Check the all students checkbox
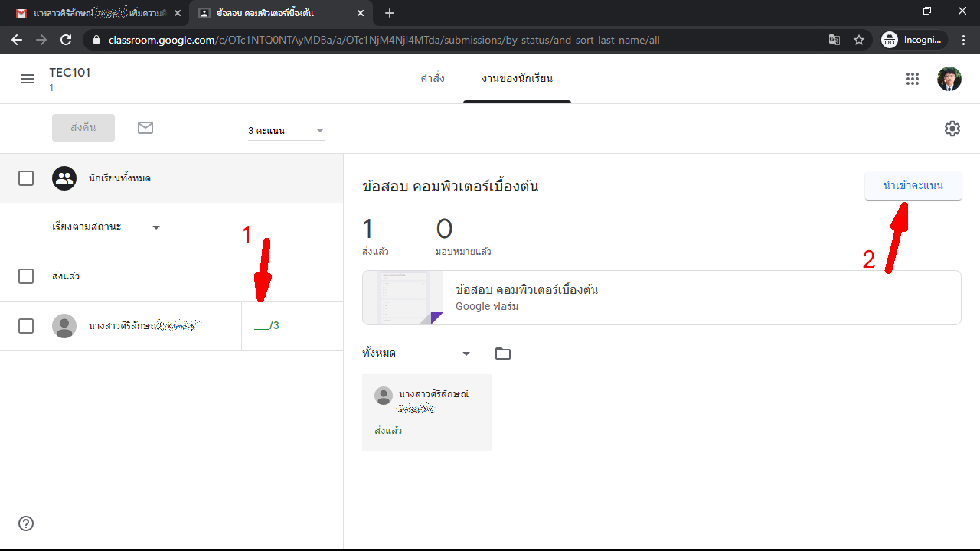 click(26, 178)
